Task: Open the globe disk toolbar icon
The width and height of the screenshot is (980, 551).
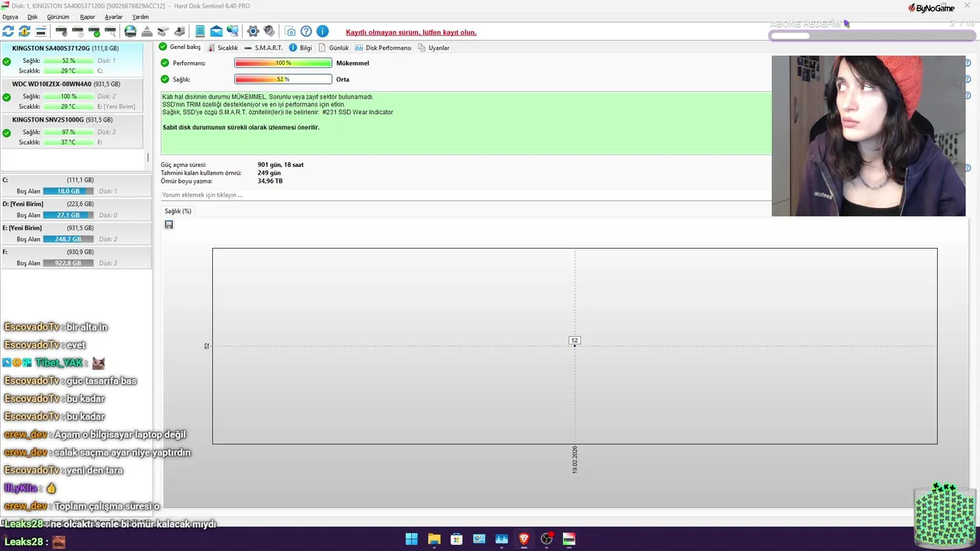Action: click(130, 31)
